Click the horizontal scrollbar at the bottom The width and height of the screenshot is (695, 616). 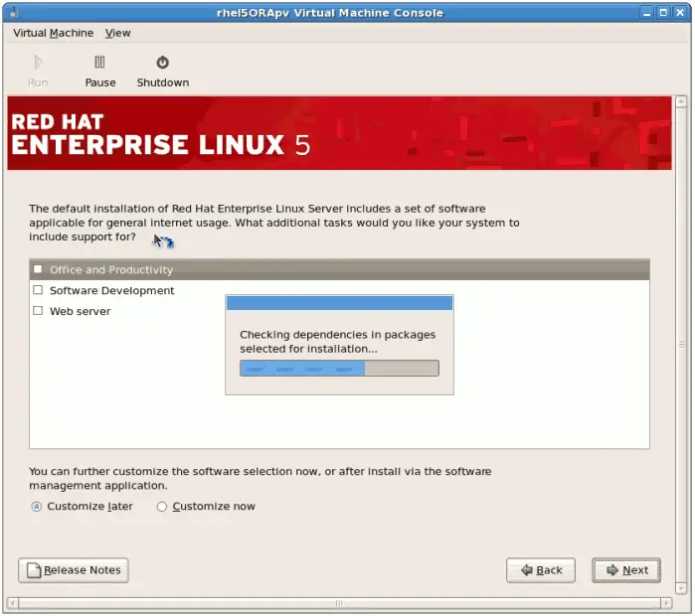tap(338, 603)
